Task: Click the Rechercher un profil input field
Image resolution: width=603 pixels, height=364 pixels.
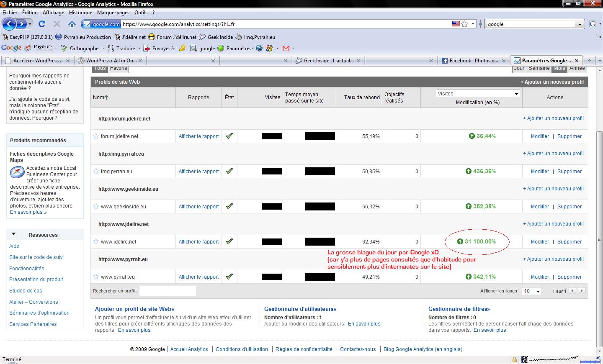Action: (x=167, y=291)
